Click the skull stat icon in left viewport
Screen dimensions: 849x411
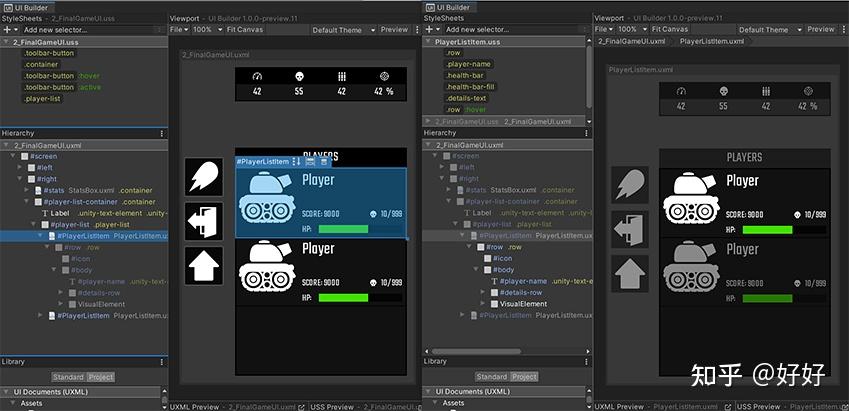(x=299, y=76)
